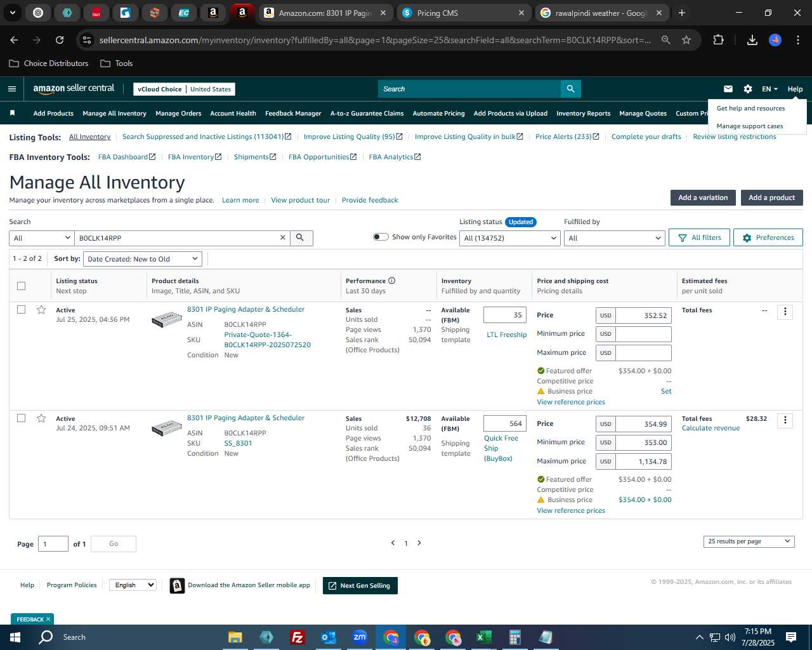Open the English language dropdown in the footer
The height and width of the screenshot is (650, 812).
pos(133,585)
